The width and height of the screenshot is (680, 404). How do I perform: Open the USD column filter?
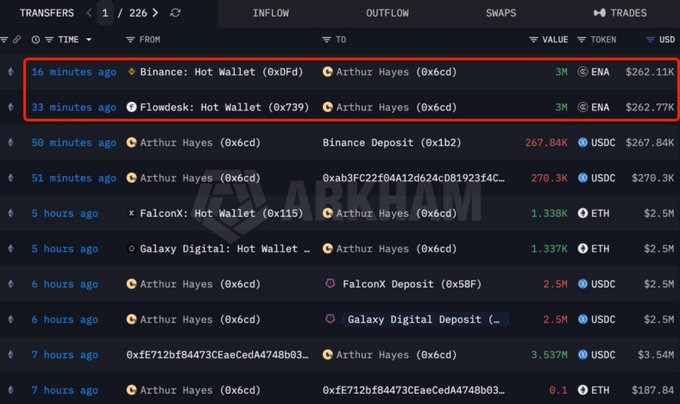[650, 39]
